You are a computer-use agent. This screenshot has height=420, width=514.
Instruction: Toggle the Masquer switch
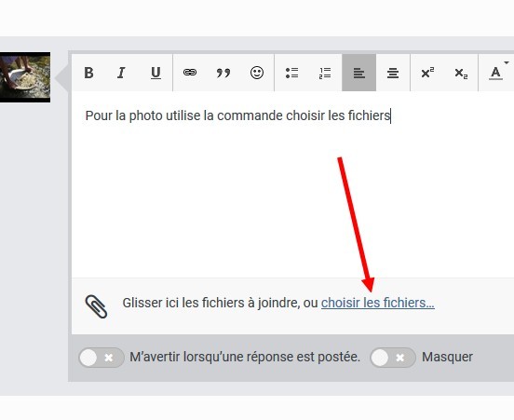pos(393,358)
